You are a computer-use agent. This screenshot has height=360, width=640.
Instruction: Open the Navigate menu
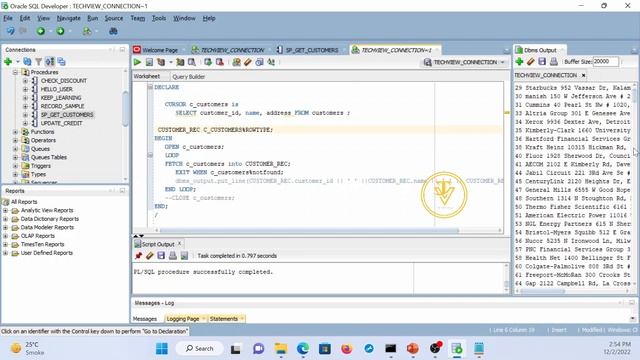coord(69,18)
